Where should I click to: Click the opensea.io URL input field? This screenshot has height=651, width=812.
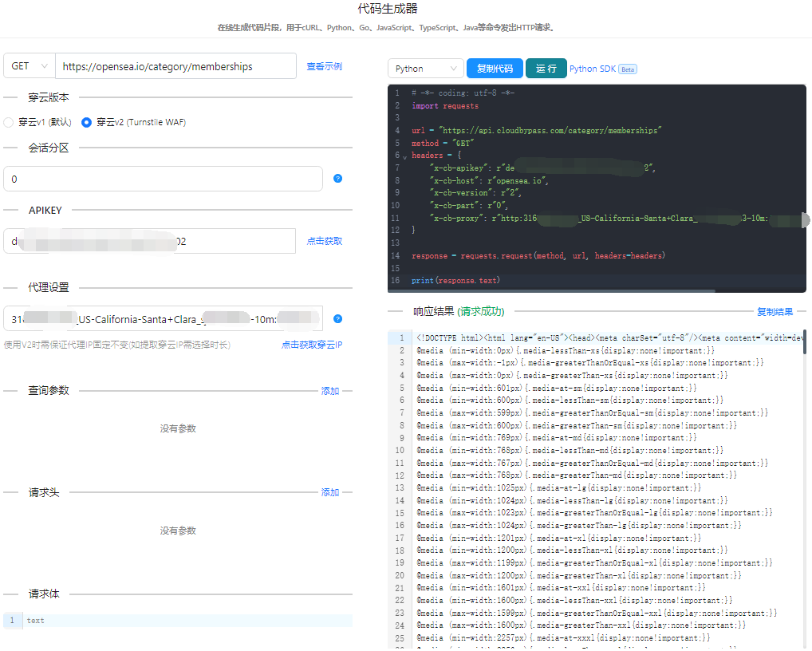coord(175,65)
